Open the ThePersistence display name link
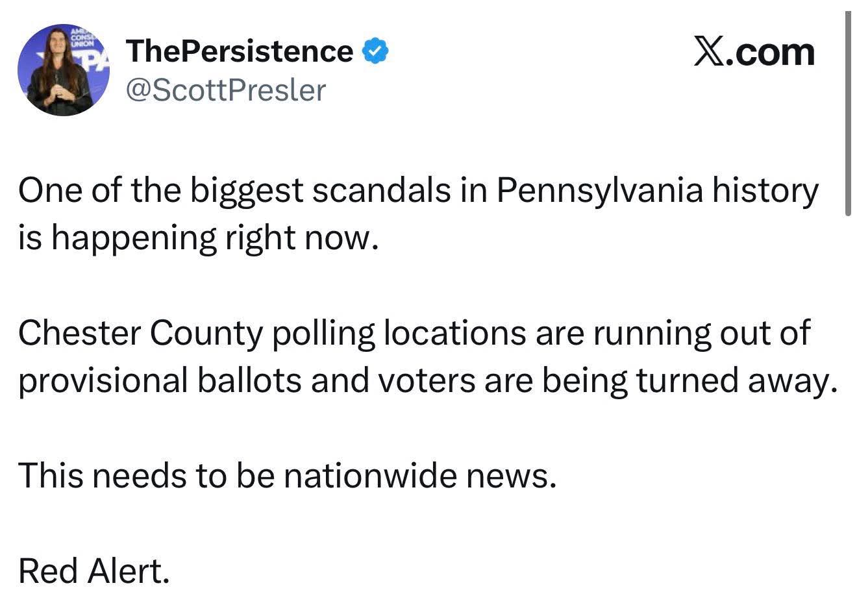This screenshot has width=857, height=616. (240, 51)
